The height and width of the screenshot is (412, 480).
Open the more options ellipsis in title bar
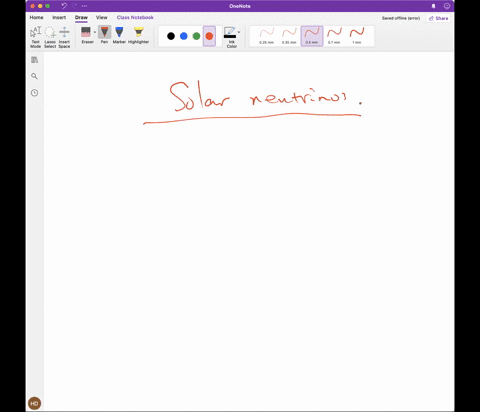pos(84,6)
